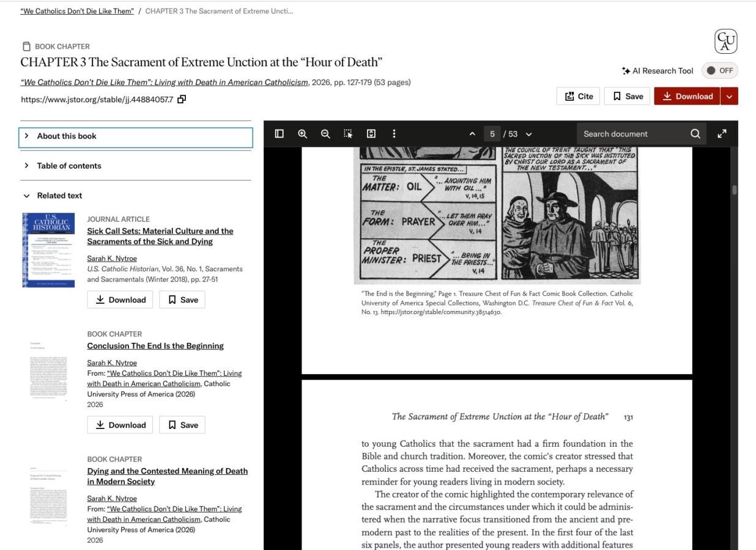Enter fullscreen mode with expand arrows icon

coord(722,134)
